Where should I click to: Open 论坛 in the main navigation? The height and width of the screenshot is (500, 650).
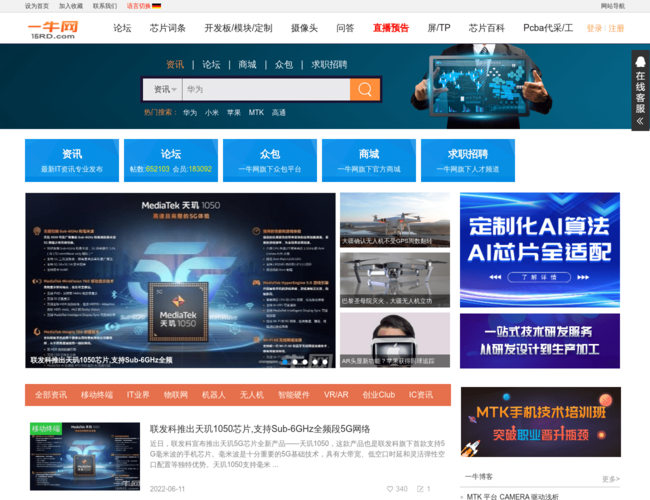pos(122,28)
